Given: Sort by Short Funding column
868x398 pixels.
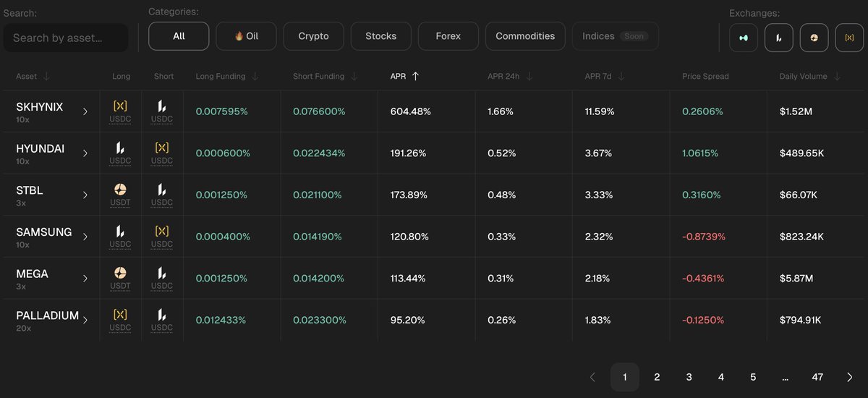Looking at the screenshot, I should [x=325, y=76].
